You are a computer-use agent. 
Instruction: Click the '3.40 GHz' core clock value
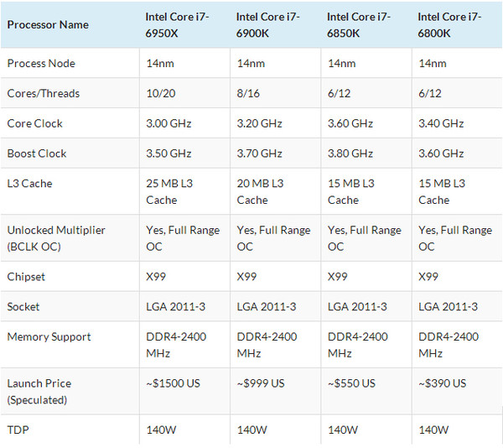(x=441, y=123)
